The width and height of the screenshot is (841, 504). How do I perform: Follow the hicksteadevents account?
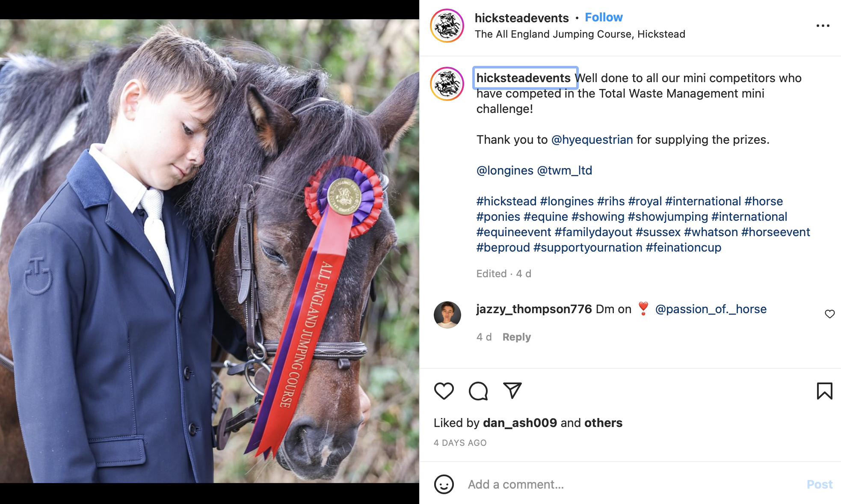point(604,18)
